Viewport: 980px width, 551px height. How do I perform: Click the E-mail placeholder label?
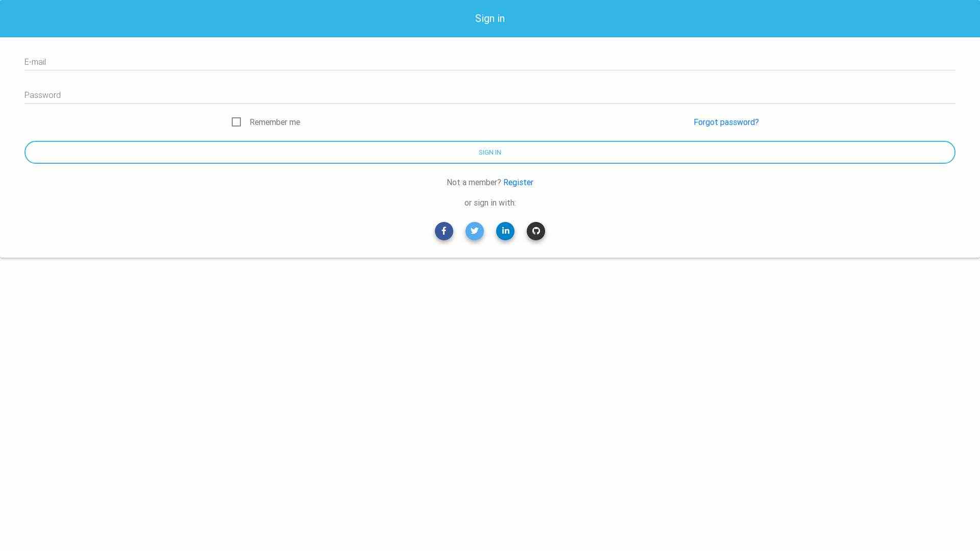click(35, 62)
